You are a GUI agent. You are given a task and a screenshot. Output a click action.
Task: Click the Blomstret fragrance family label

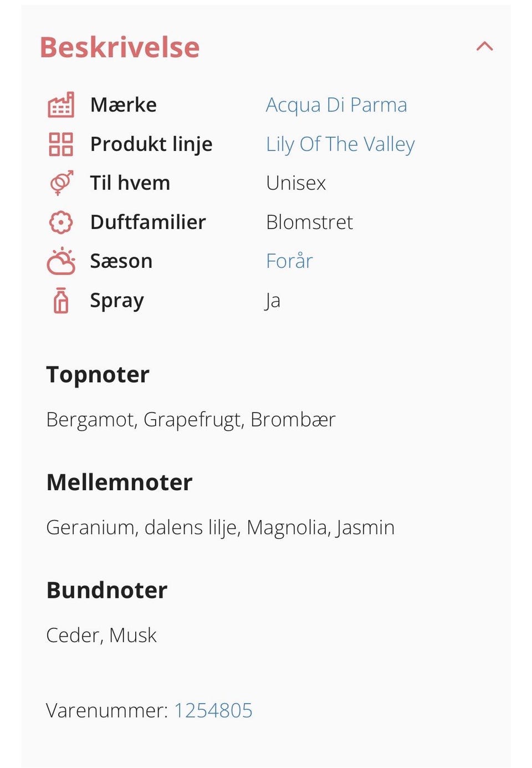(x=310, y=221)
